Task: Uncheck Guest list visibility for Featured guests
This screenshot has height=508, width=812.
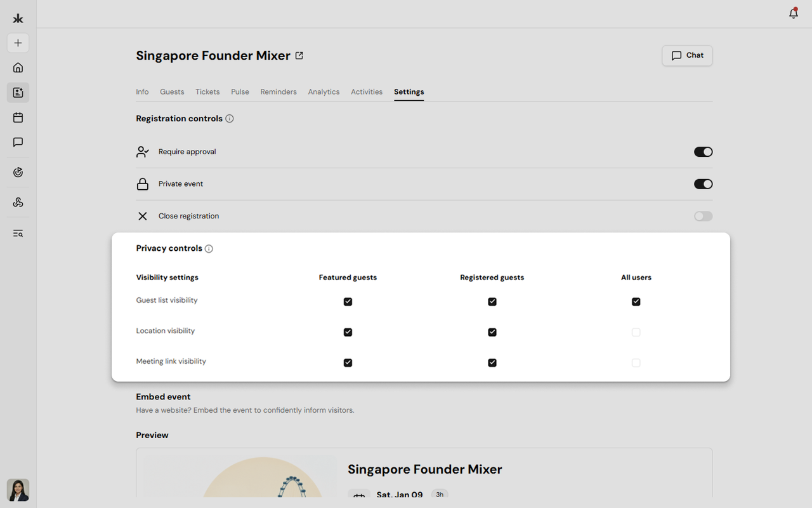Action: pos(348,302)
